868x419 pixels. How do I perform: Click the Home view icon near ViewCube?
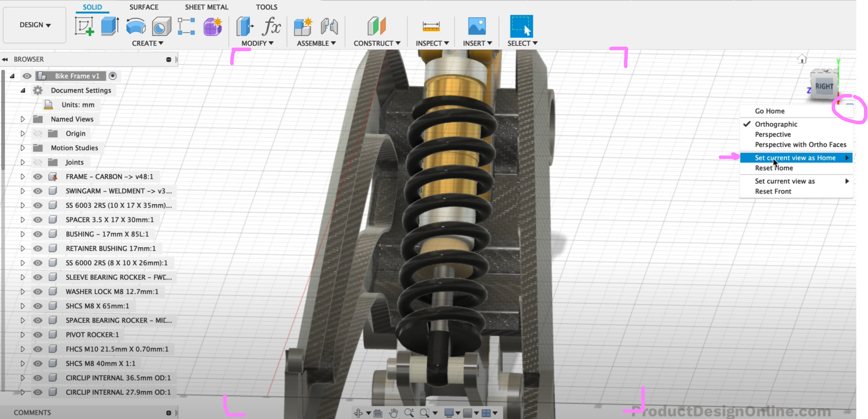tap(802, 59)
